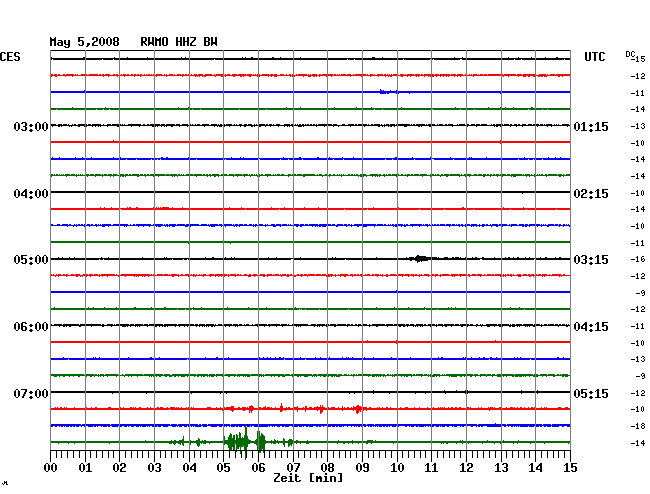Select the "07:00" local time label

point(31,393)
